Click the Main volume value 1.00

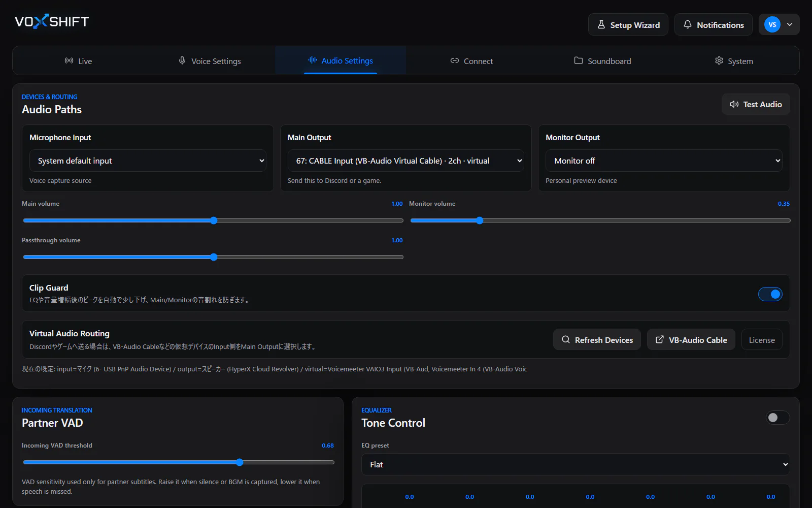tap(397, 204)
